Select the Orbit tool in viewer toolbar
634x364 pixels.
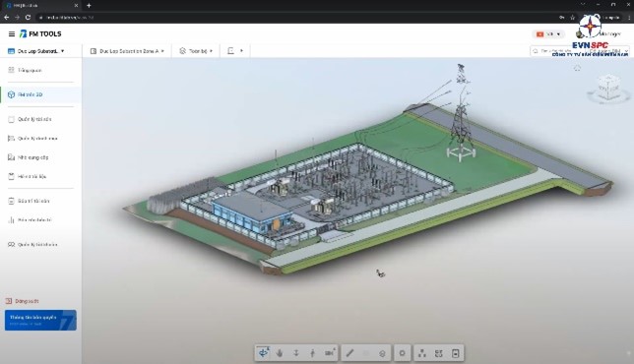[x=263, y=353]
